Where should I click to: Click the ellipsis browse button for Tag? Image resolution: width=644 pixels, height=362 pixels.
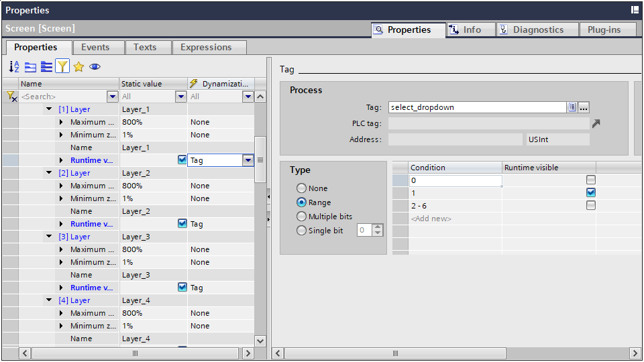tap(584, 107)
